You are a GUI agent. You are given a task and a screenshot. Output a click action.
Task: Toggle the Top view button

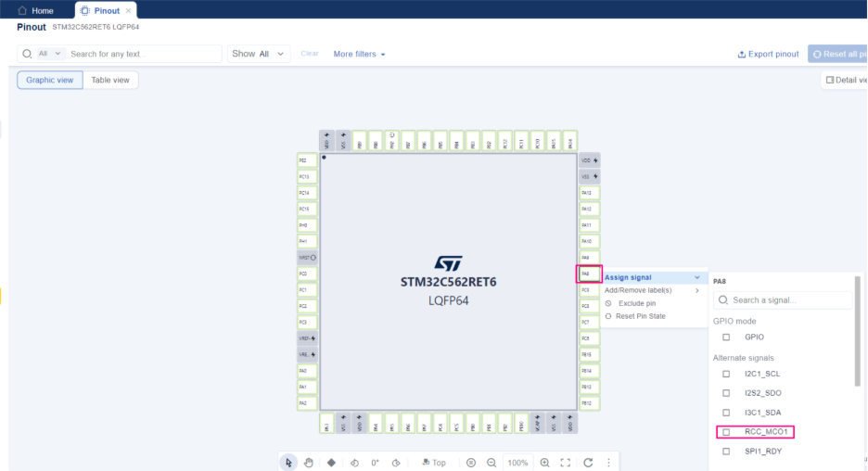(x=434, y=463)
